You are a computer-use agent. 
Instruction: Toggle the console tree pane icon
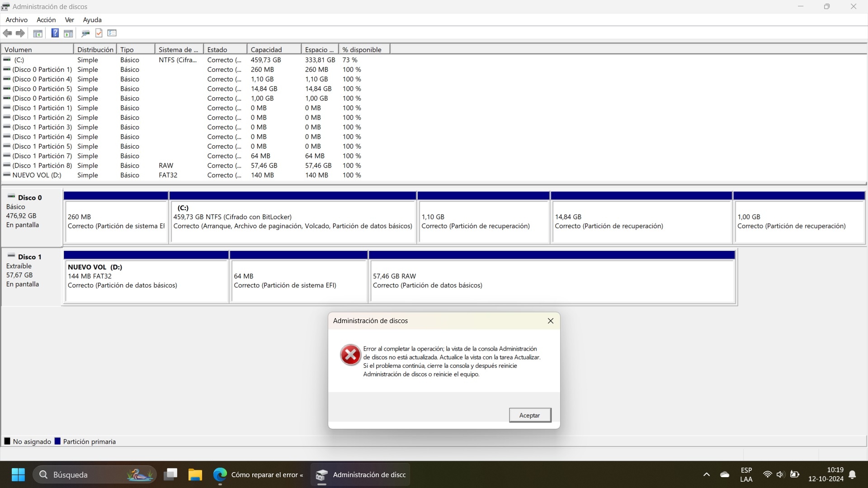38,33
